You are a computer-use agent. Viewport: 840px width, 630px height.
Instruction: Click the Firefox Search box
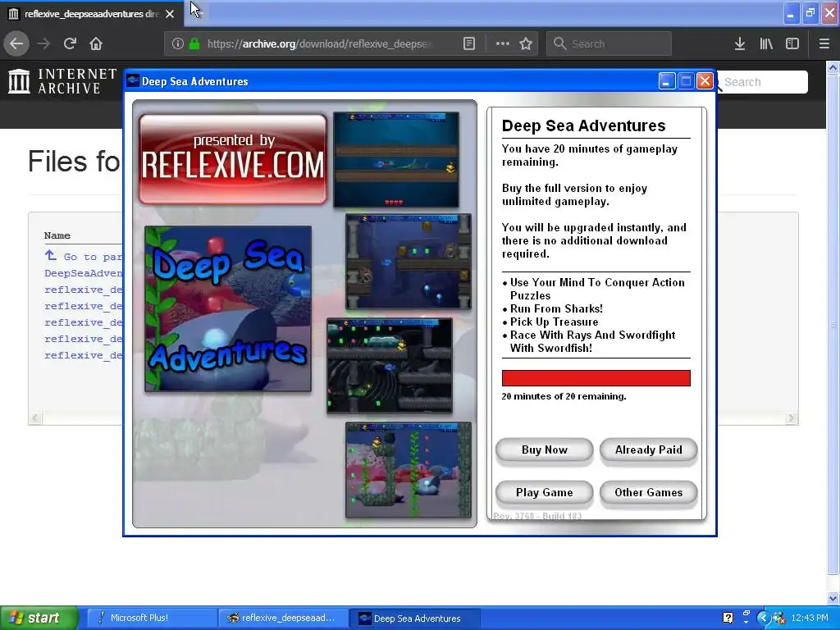609,44
